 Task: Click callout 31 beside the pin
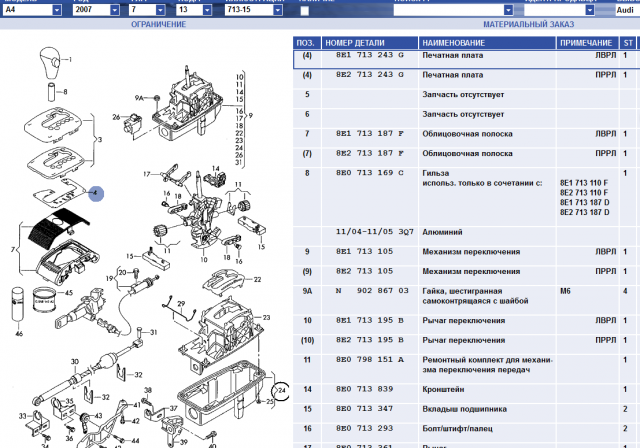(x=153, y=332)
